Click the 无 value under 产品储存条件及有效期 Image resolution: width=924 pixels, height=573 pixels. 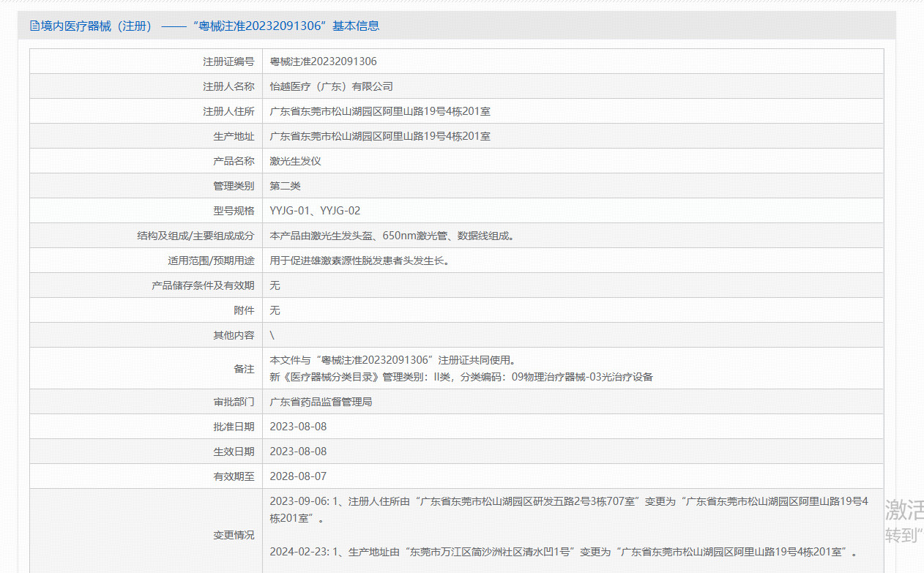pyautogui.click(x=274, y=285)
